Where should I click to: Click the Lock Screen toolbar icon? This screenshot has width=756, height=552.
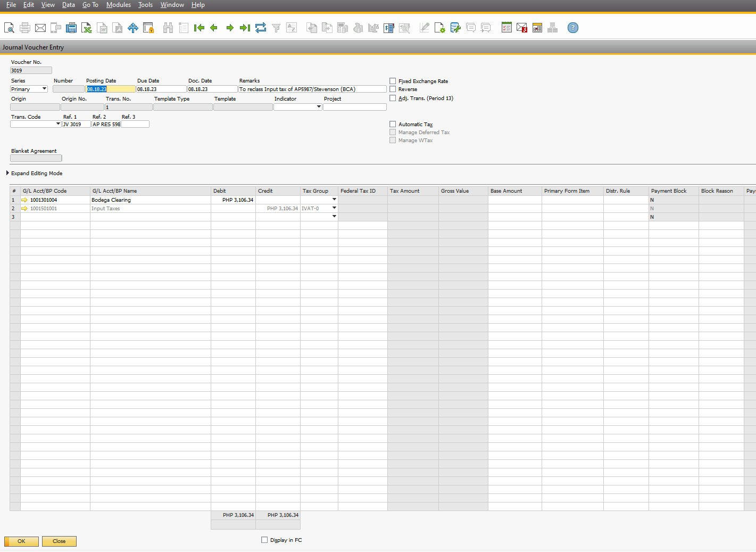point(148,28)
